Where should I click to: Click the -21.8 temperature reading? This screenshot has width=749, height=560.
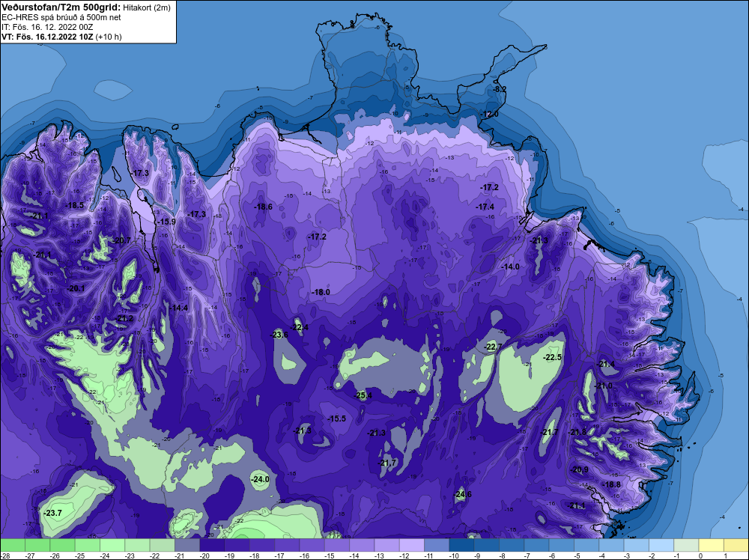577,432
